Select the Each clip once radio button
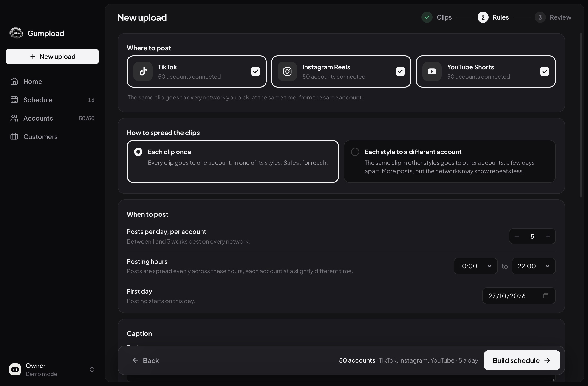Viewport: 588px width, 386px height. pos(138,152)
